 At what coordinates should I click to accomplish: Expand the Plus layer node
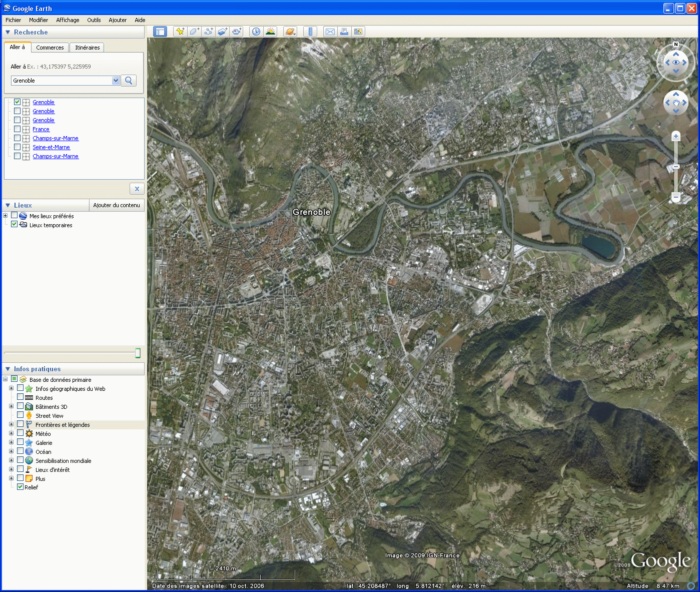11,478
